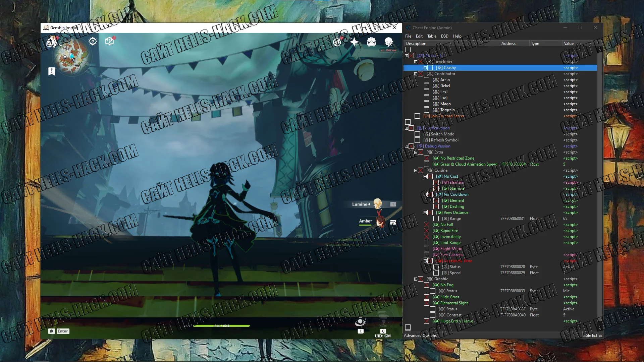Open the chat bubble icon
Image resolution: width=644 pixels, height=362 pixels.
pos(52,331)
